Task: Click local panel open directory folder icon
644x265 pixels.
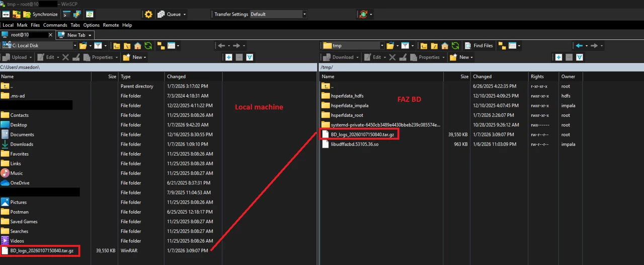Action: [x=84, y=45]
